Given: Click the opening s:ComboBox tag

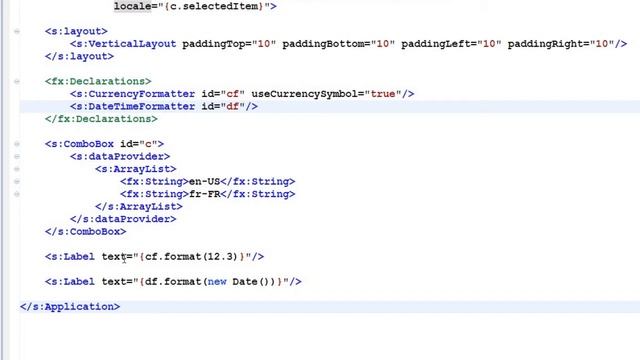Looking at the screenshot, I should [x=104, y=144].
